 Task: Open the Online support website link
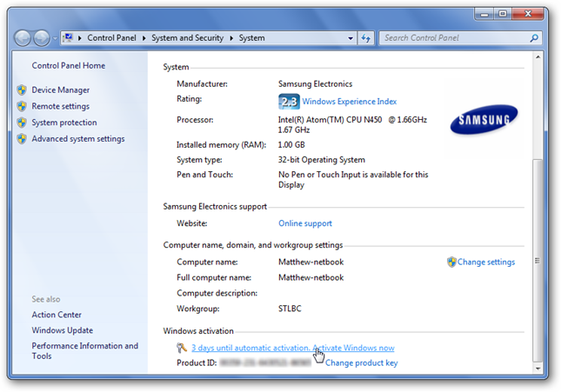point(305,223)
